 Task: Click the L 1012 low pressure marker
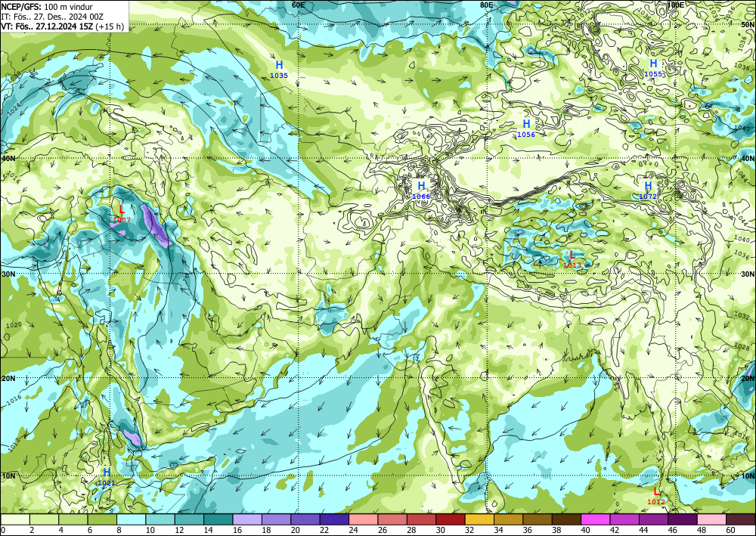[655, 495]
